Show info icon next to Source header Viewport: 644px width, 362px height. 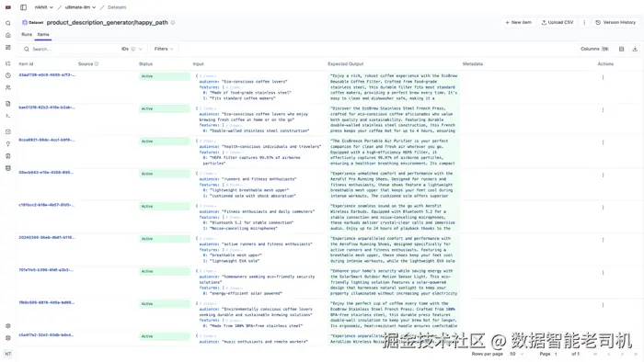[x=97, y=64]
